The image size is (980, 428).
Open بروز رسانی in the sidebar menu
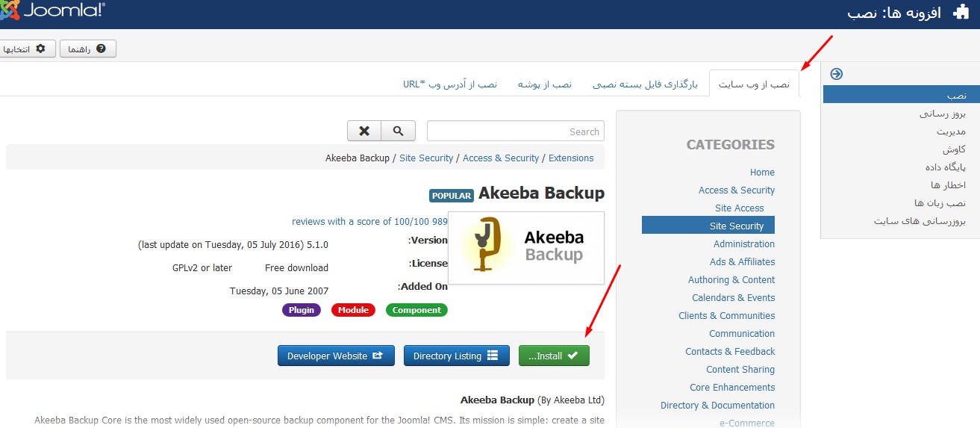coord(942,114)
